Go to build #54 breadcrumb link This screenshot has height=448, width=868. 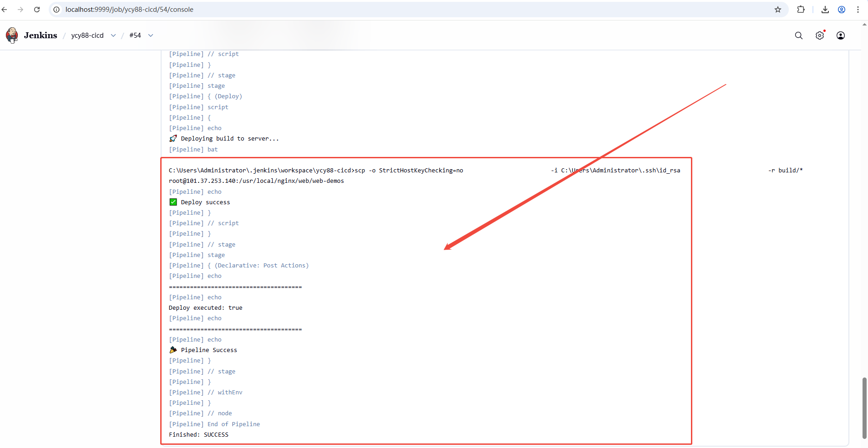click(135, 35)
